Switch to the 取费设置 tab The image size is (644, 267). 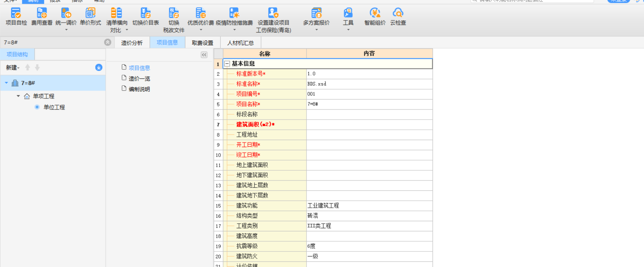[x=202, y=43]
